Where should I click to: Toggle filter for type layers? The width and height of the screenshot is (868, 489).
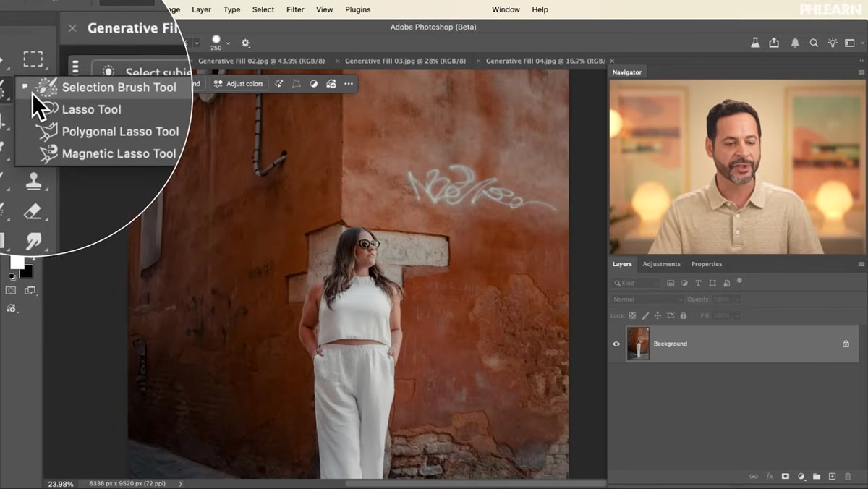698,283
